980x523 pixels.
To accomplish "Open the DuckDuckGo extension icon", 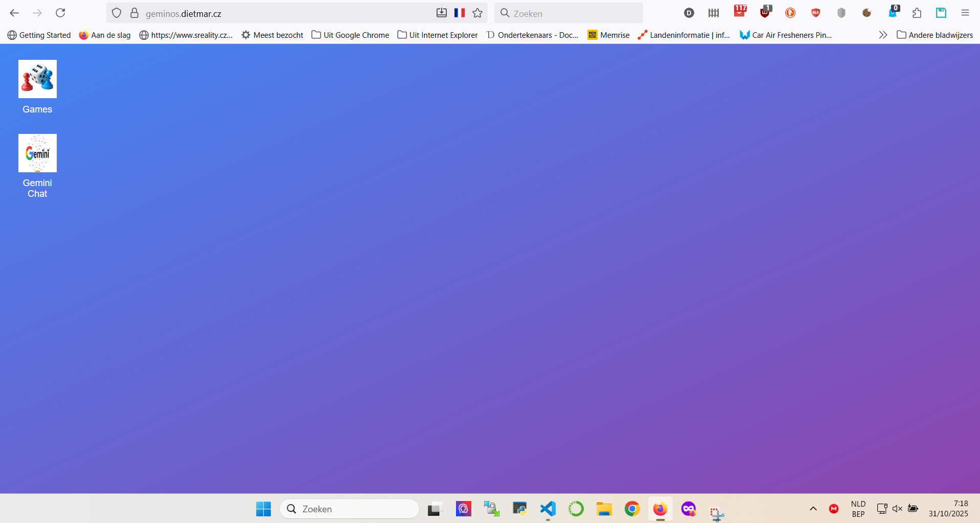I will click(x=791, y=13).
